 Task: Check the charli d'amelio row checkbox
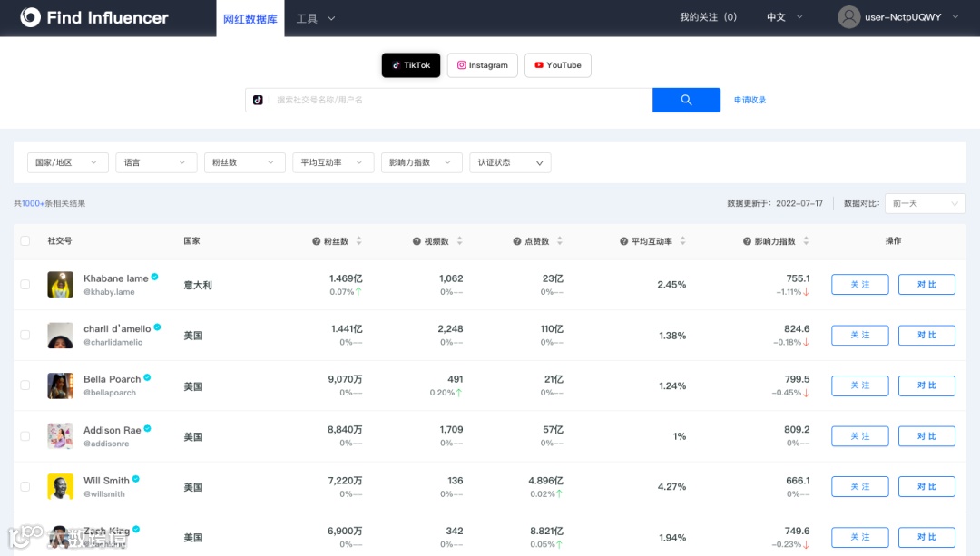25,335
